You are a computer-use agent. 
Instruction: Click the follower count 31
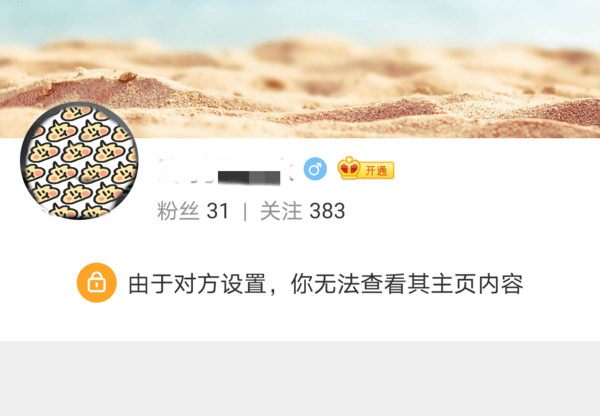218,211
